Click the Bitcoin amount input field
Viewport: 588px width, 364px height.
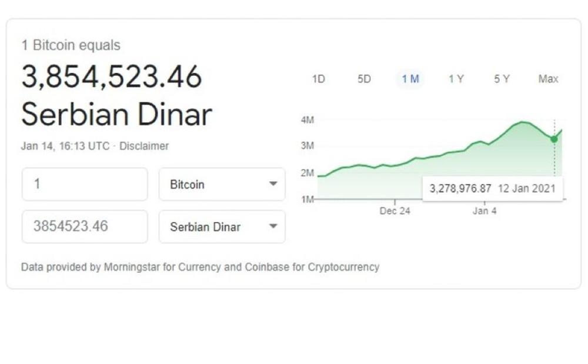(x=84, y=184)
